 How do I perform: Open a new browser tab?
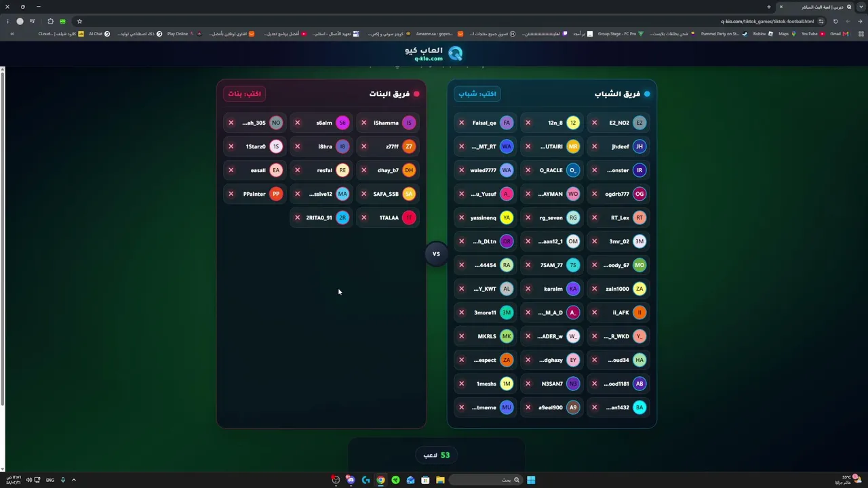768,7
